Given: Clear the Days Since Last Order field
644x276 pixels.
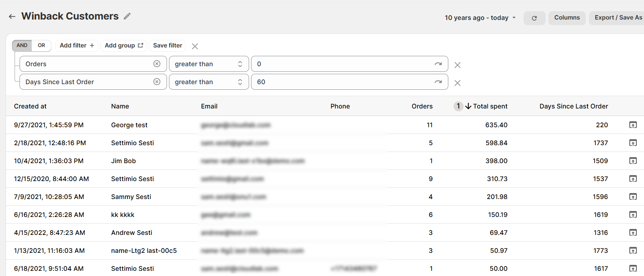Looking at the screenshot, I should click(157, 82).
